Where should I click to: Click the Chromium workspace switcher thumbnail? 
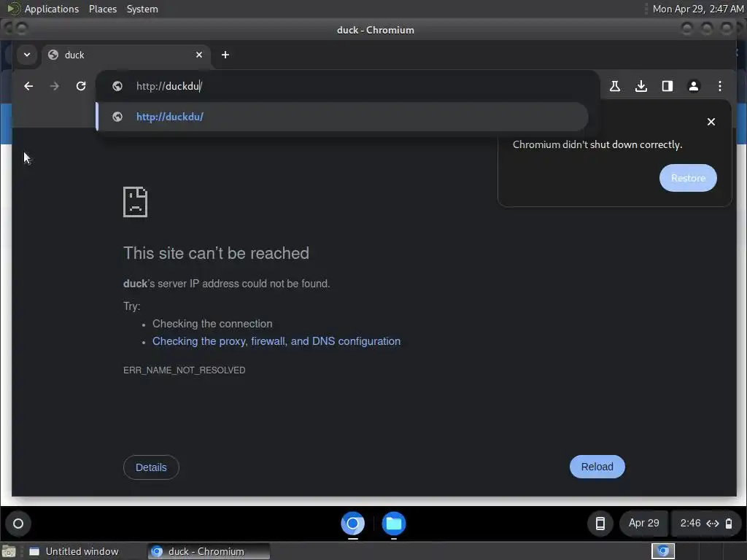[662, 551]
